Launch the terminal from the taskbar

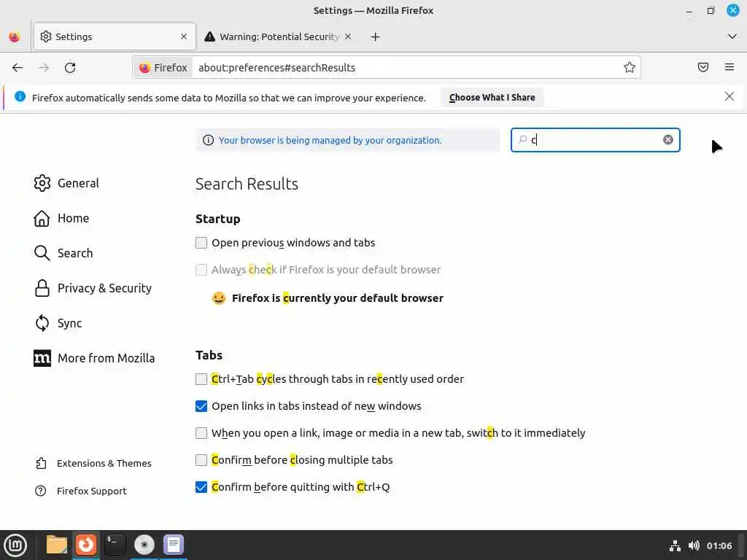coord(115,545)
